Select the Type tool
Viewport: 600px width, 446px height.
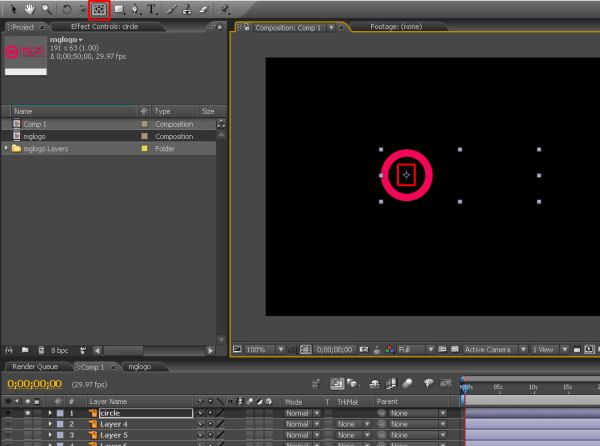pyautogui.click(x=152, y=10)
